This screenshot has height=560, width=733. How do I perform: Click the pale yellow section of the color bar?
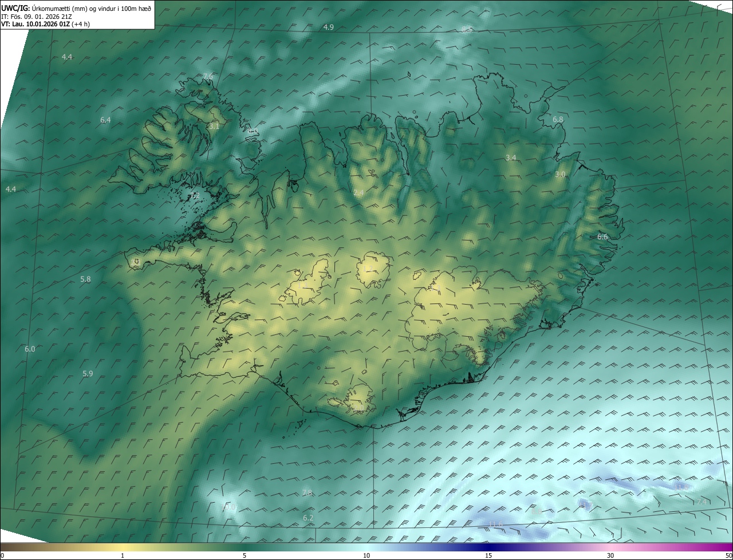pos(123,547)
